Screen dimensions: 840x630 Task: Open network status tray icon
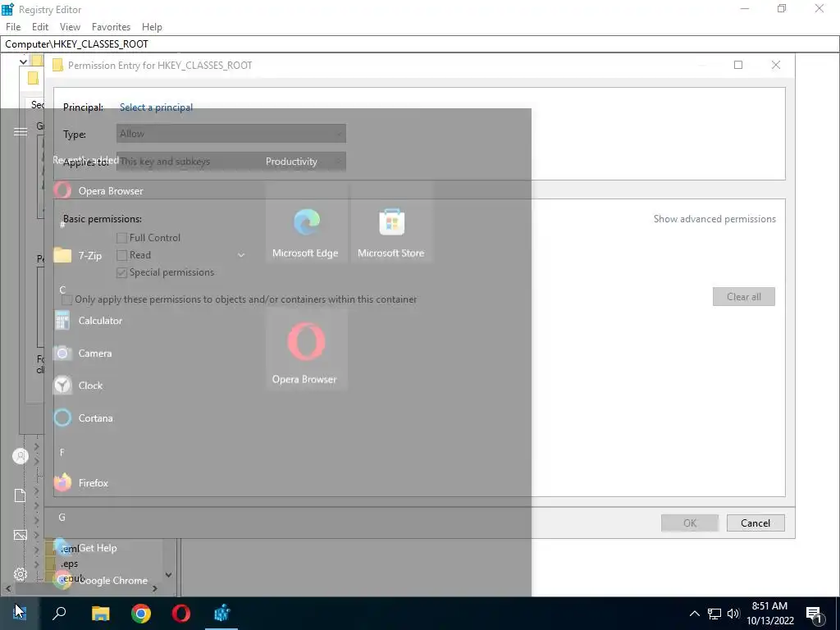(x=714, y=614)
